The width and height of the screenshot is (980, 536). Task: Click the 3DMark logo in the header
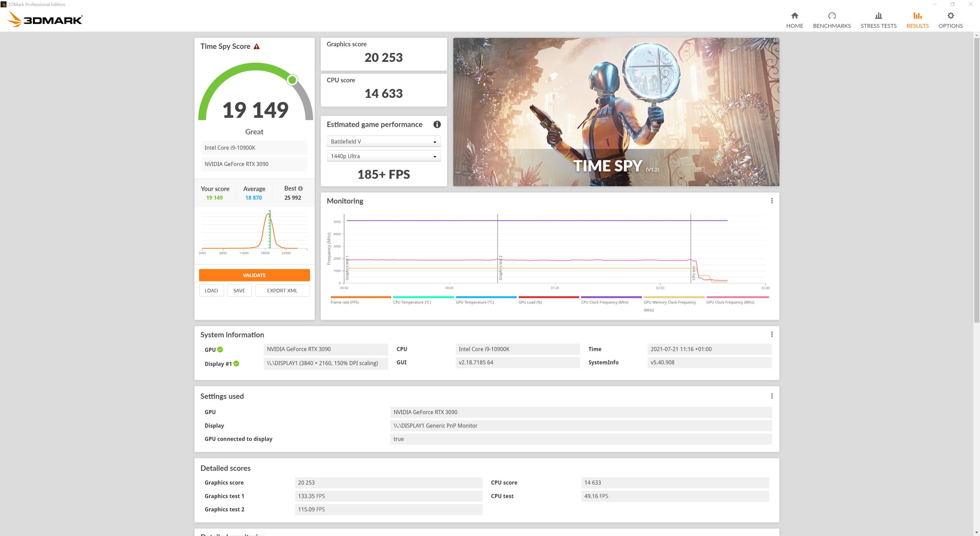(45, 19)
